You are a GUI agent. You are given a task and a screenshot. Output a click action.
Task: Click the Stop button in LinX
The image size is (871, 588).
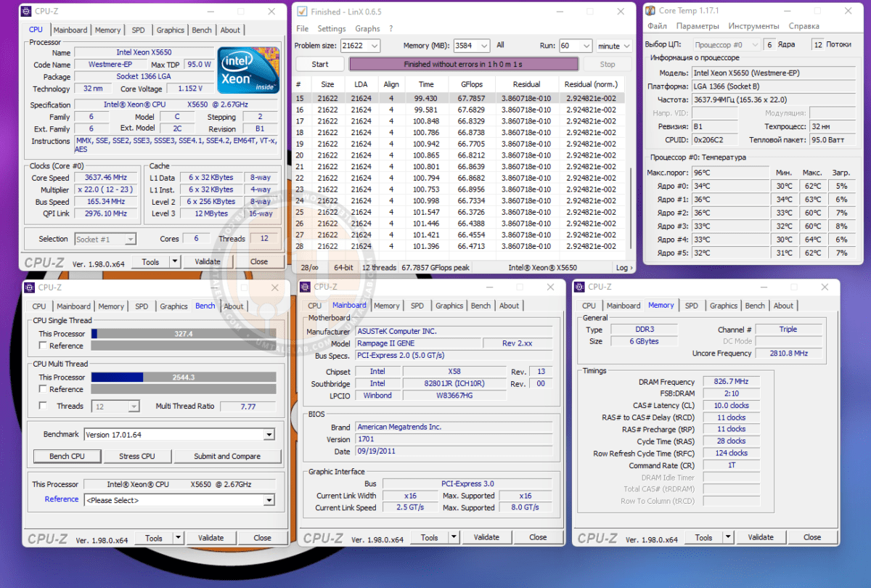tap(608, 64)
